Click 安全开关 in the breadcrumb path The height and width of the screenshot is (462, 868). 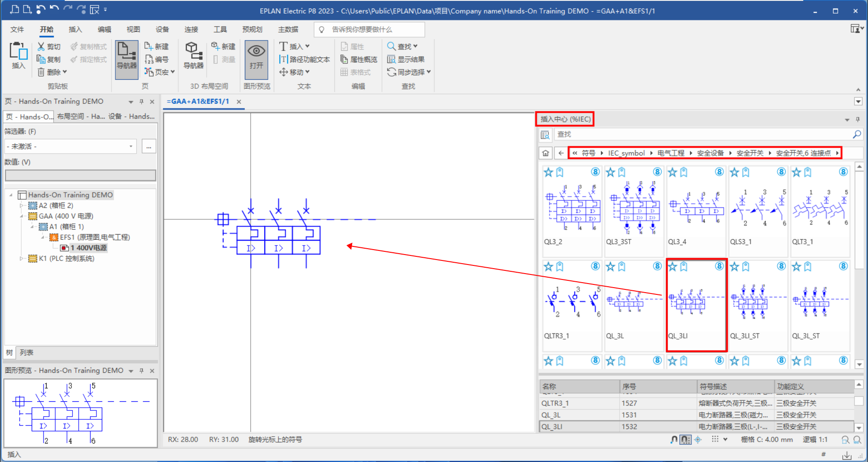coord(750,153)
